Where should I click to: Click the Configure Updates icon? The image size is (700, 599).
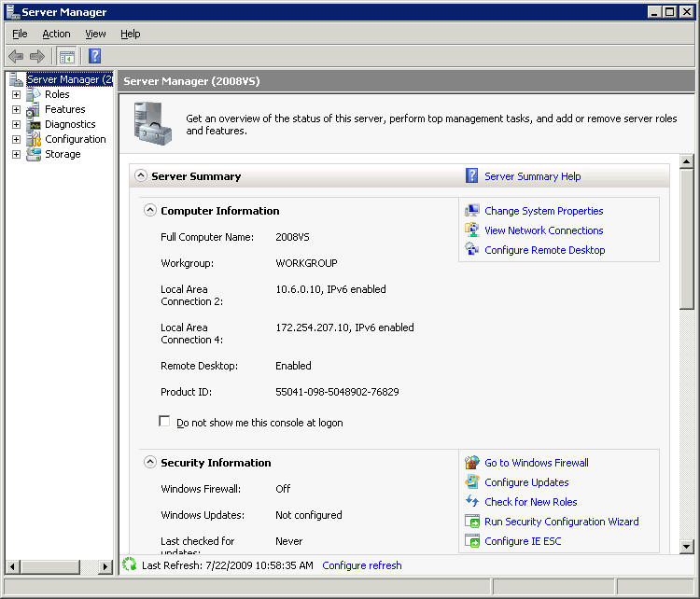(472, 482)
